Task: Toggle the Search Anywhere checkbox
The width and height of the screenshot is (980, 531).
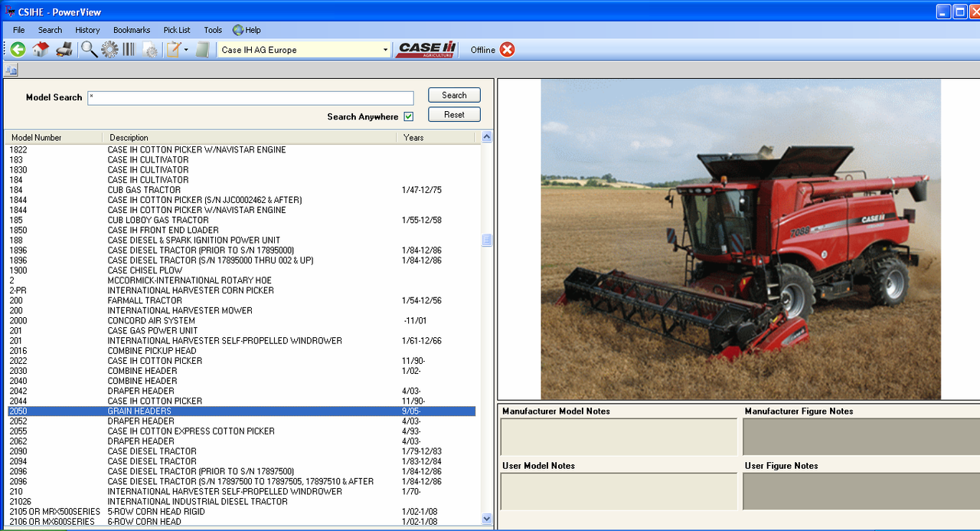Action: pos(409,116)
